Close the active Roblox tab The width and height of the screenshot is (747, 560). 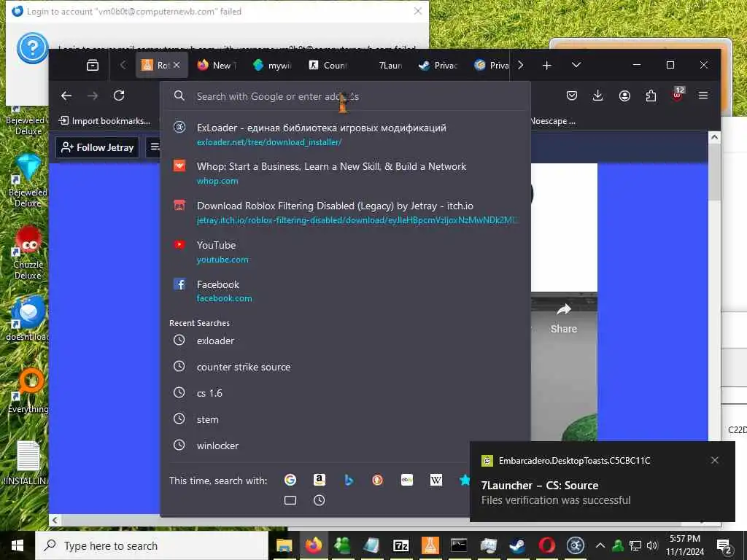click(177, 65)
